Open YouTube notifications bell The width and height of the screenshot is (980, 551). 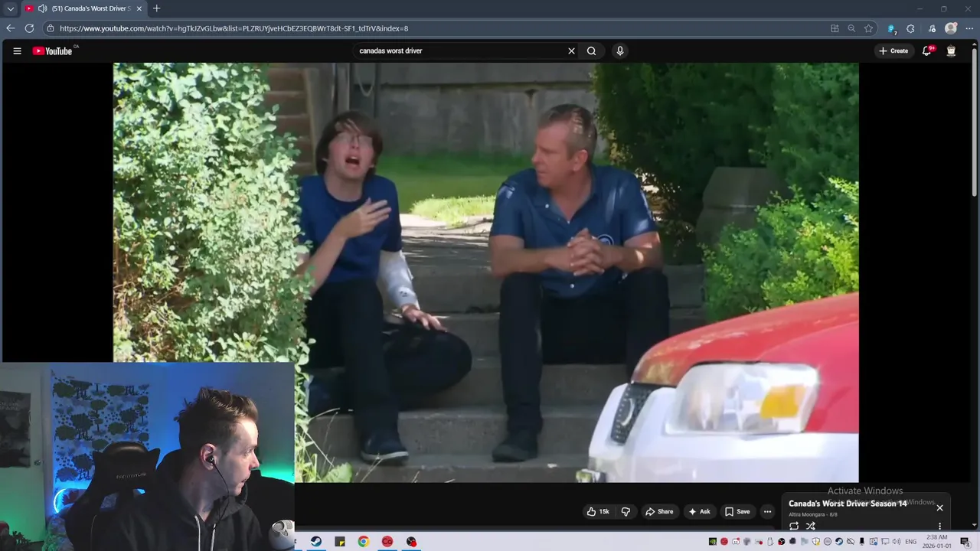pos(927,51)
